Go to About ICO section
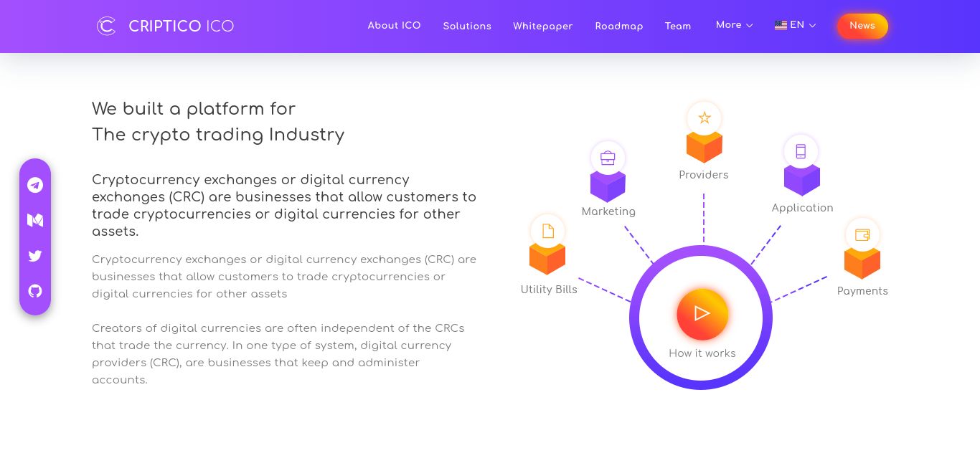 click(394, 25)
